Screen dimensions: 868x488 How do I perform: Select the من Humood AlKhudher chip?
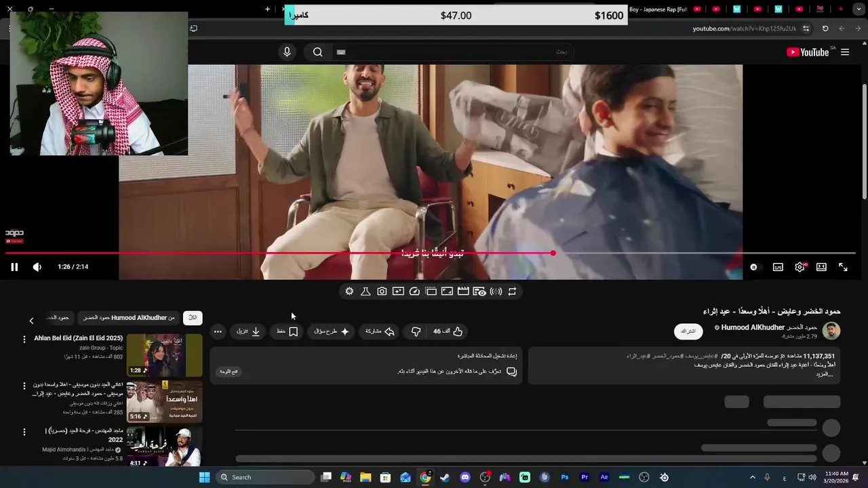coord(128,317)
